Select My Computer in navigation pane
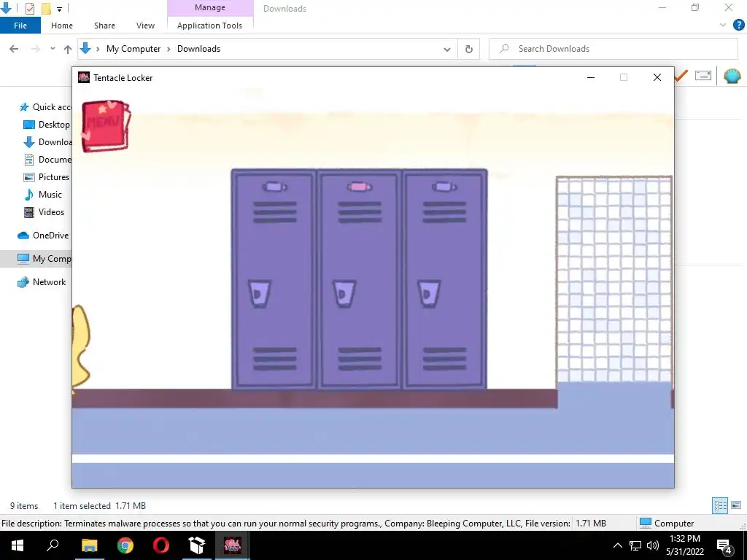The image size is (747, 560). [x=36, y=259]
